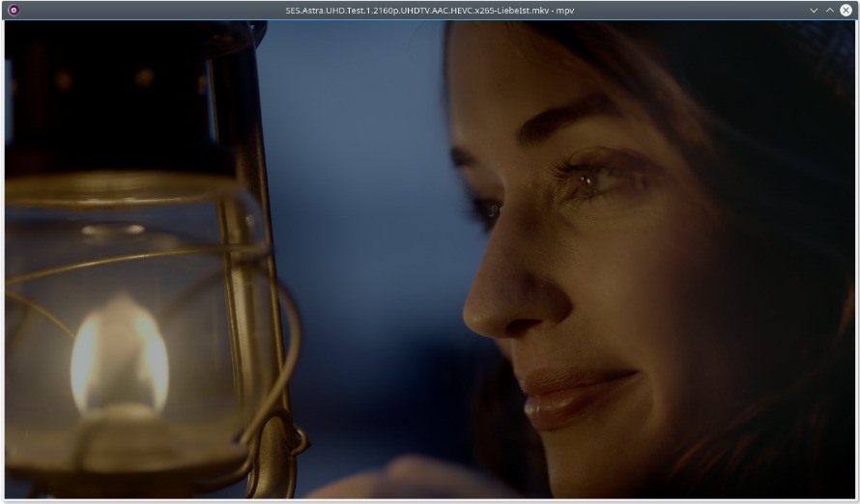The image size is (860, 504).
Task: Maximize the mpv window
Action: click(x=830, y=10)
